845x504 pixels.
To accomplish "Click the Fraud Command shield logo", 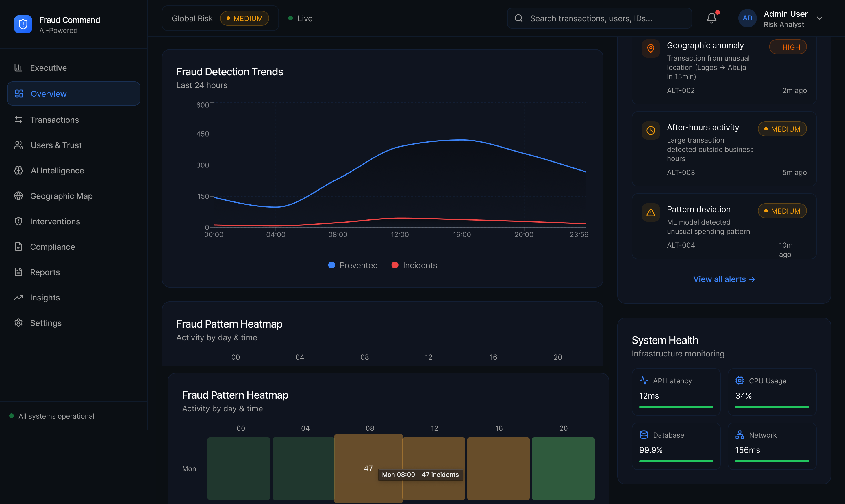I will click(x=23, y=25).
